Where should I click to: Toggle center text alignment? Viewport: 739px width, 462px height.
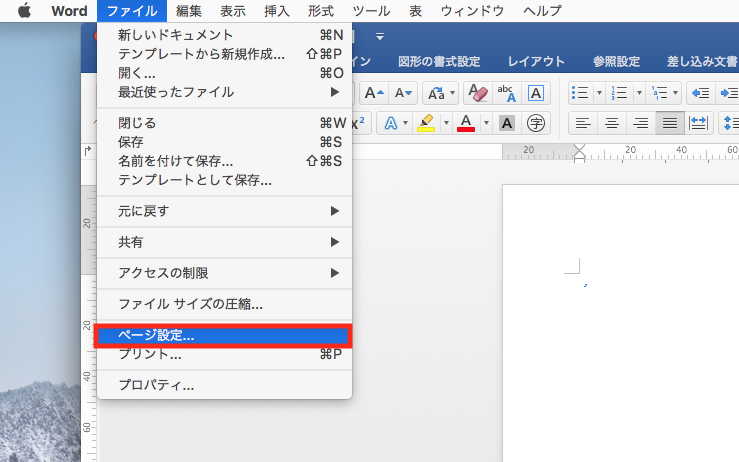(611, 123)
